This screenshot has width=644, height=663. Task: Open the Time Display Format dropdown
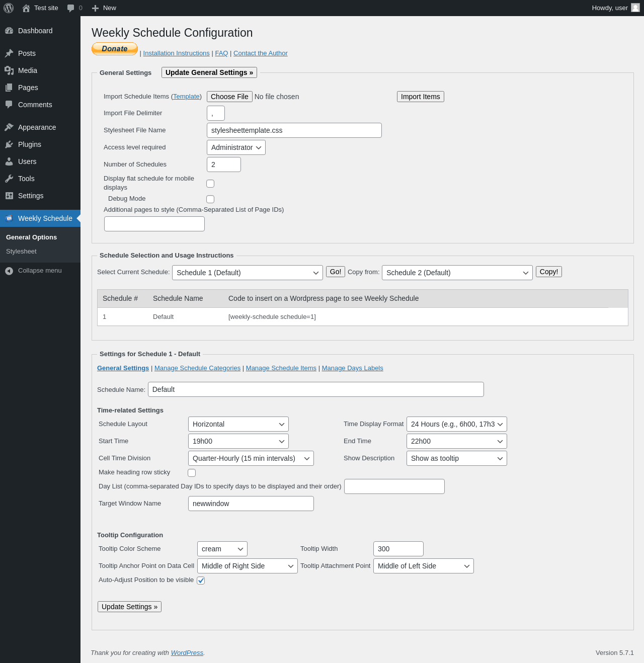pyautogui.click(x=457, y=424)
